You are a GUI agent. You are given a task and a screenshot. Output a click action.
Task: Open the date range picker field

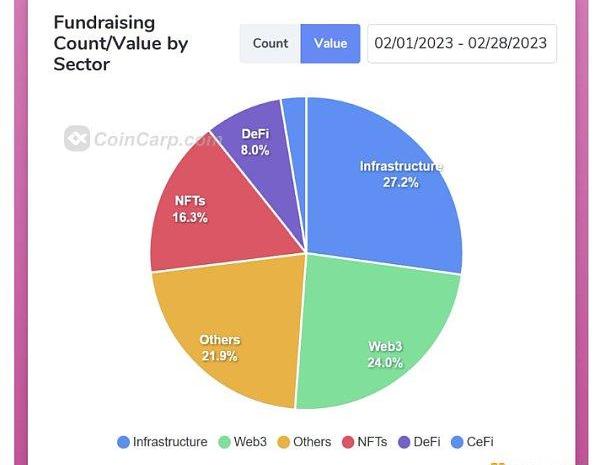pos(461,44)
